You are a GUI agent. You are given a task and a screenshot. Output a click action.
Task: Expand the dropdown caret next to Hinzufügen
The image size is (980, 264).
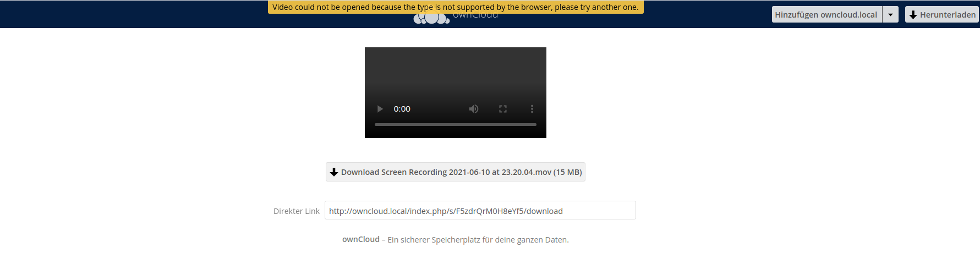coord(890,14)
